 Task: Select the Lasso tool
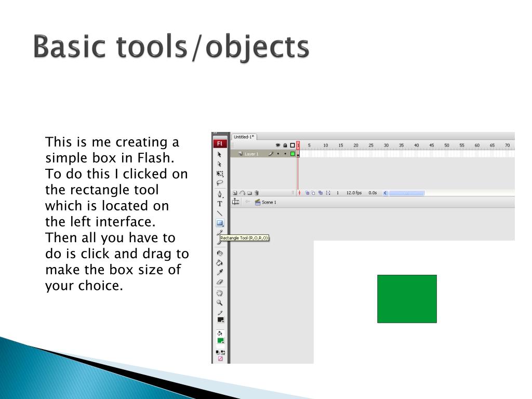click(x=220, y=183)
